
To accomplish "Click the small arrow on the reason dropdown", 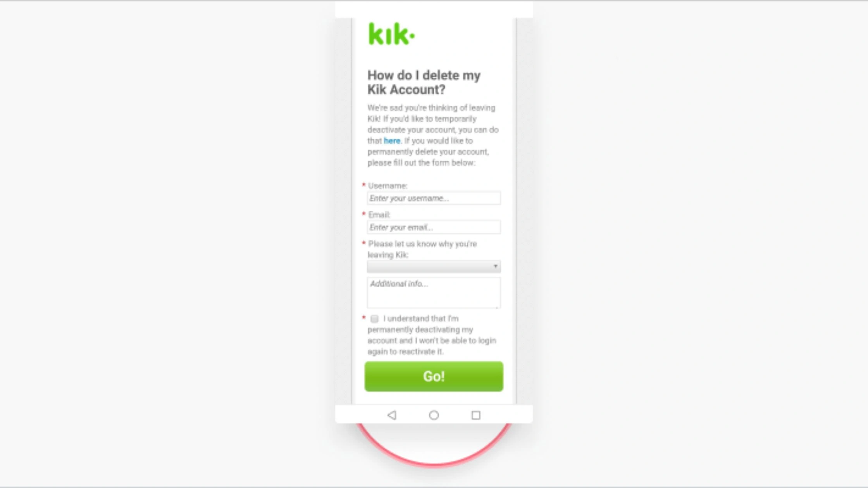I will pos(495,266).
